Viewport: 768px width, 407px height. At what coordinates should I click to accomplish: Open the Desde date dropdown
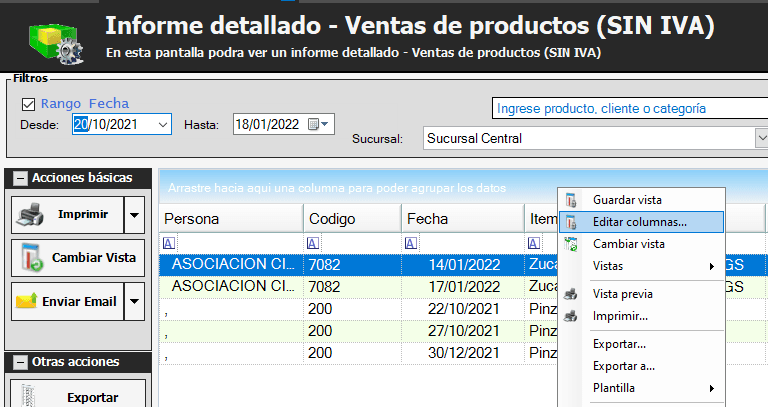point(163,124)
